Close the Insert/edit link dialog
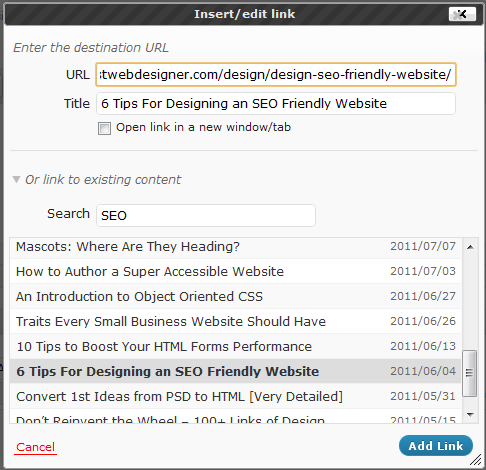The image size is (486, 470). (462, 14)
